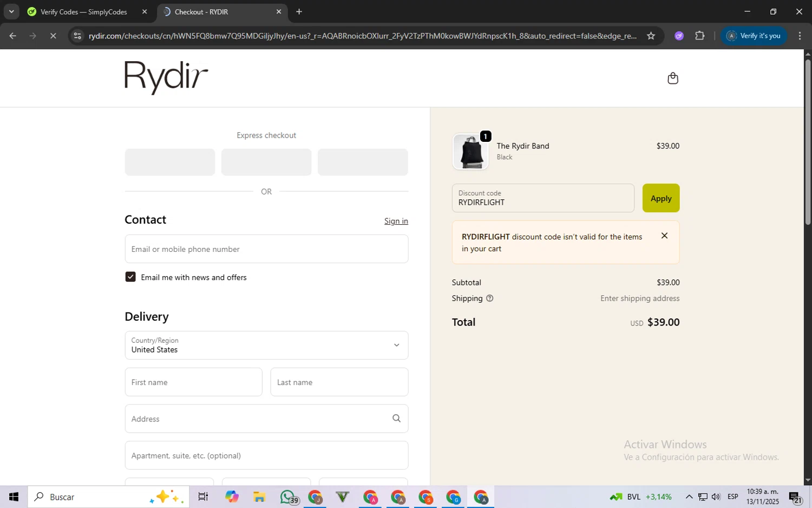The height and width of the screenshot is (508, 812).
Task: Click the Windows Buscar search box
Action: tap(108, 497)
